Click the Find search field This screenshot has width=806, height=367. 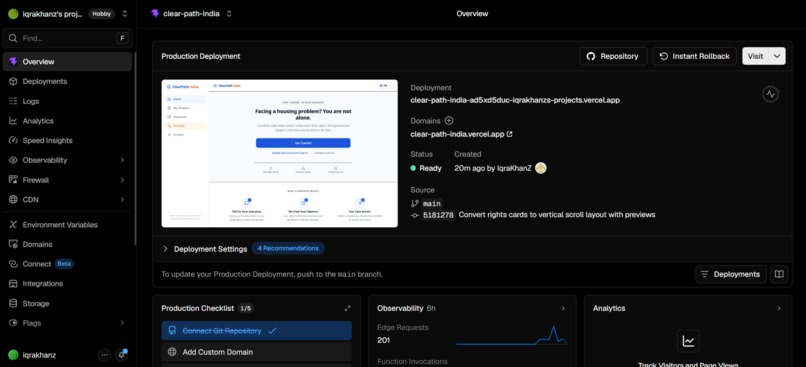67,38
